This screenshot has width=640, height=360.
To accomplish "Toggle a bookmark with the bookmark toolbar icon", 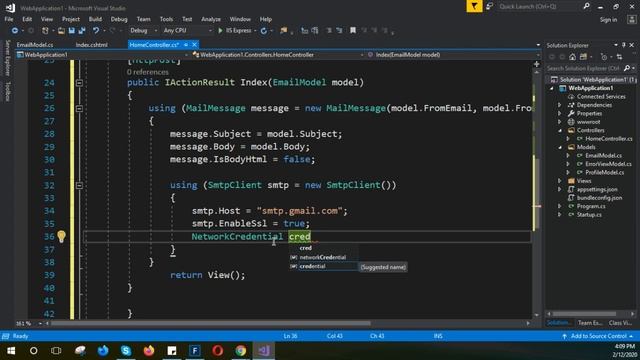I will coord(353,31).
